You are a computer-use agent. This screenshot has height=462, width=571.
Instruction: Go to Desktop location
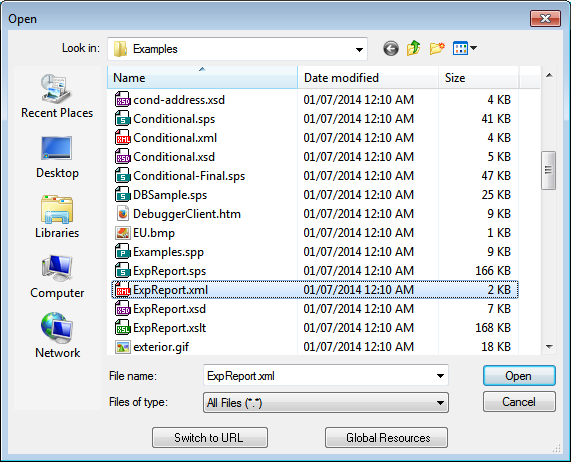[x=57, y=157]
